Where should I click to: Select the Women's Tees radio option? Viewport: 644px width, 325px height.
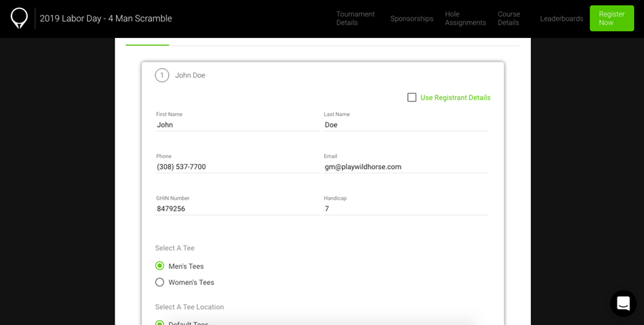click(160, 282)
